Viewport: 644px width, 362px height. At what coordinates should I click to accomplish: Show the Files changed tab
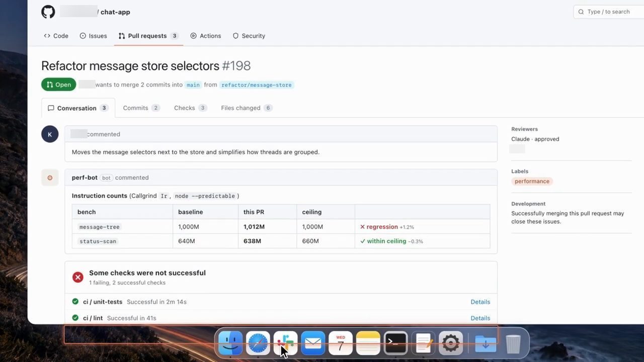[x=247, y=108]
